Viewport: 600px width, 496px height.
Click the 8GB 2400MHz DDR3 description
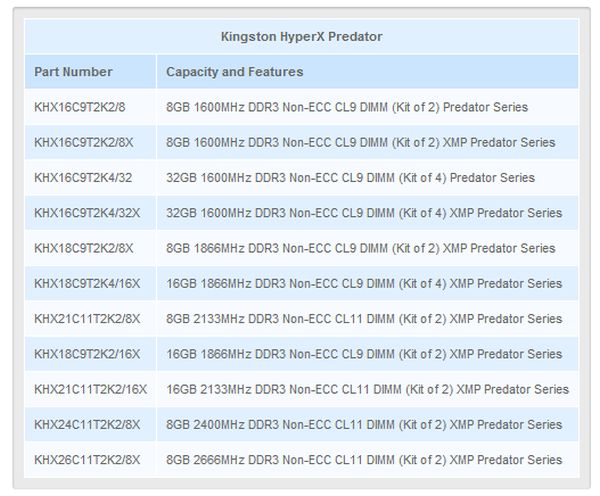(x=364, y=425)
